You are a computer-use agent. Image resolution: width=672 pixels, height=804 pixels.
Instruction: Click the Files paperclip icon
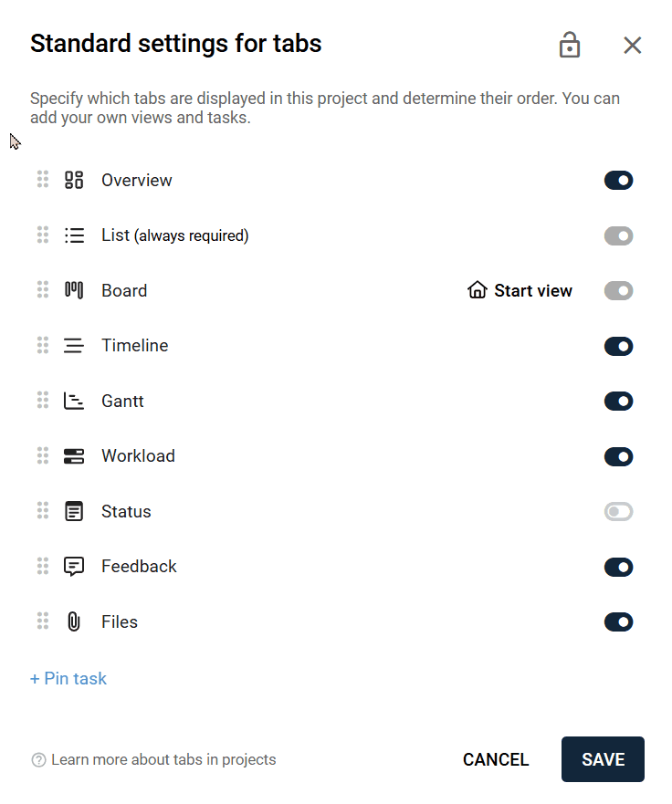(74, 621)
